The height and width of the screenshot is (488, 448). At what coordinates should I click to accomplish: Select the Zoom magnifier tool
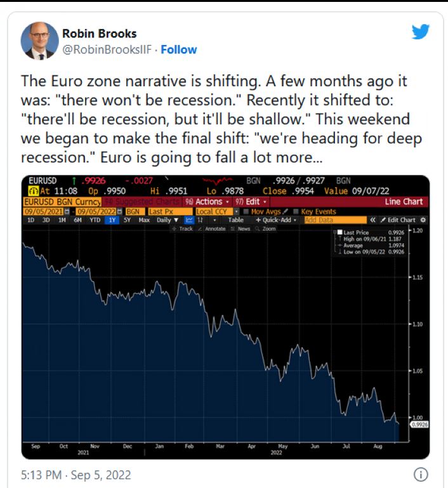[265, 228]
